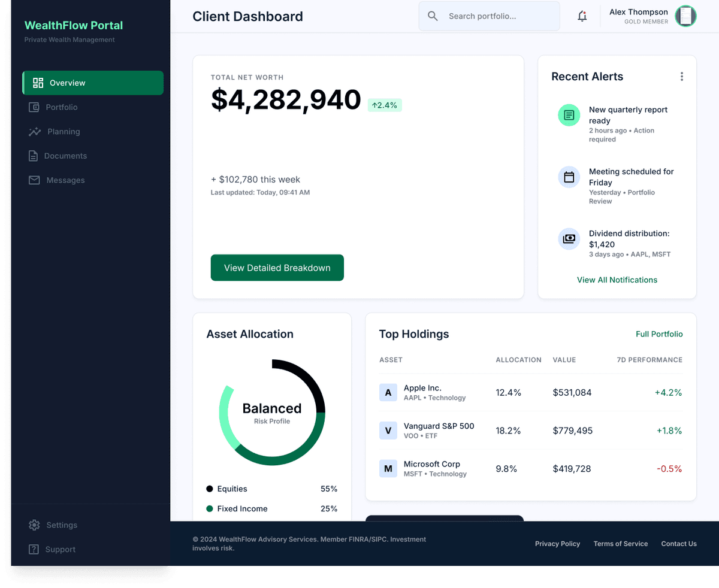Screen dimensions: 719x588
Task: Click the +4.2% performance value
Action: pos(668,393)
